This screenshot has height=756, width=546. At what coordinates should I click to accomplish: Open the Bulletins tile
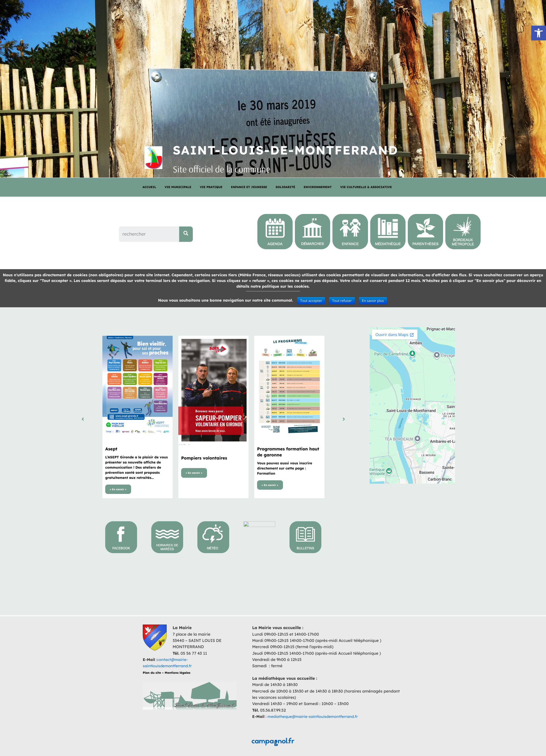305,537
